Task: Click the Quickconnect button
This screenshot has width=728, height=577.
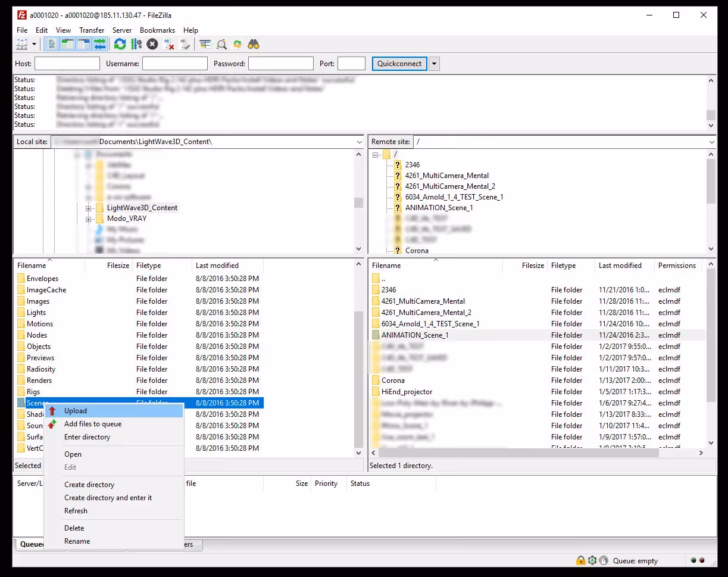Action: tap(399, 64)
